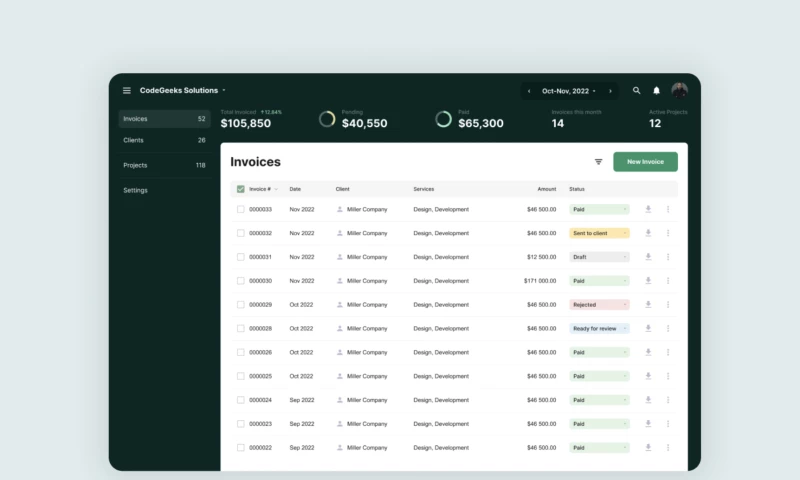Download invoice 0000032
Screen dimensions: 800x480
pyautogui.click(x=648, y=233)
